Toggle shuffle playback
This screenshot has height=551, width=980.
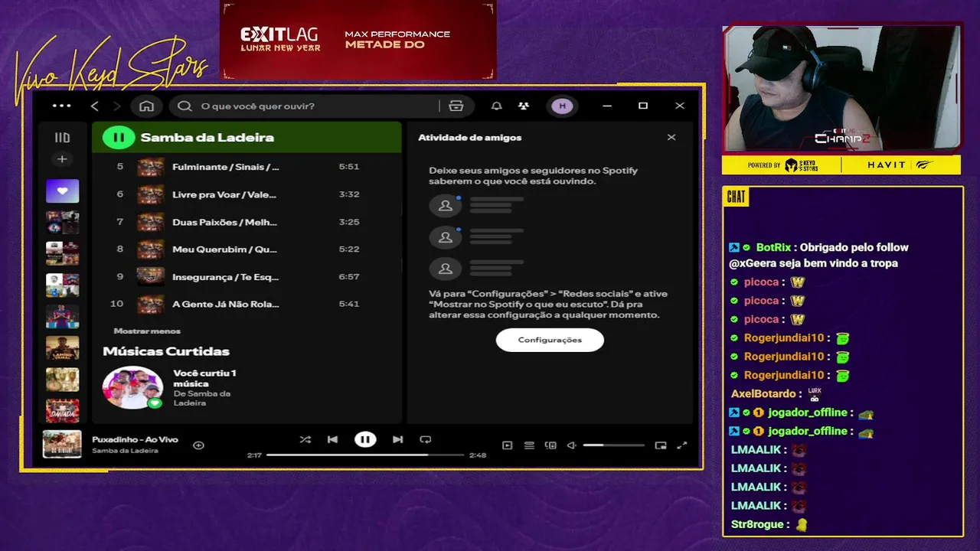[x=305, y=439]
